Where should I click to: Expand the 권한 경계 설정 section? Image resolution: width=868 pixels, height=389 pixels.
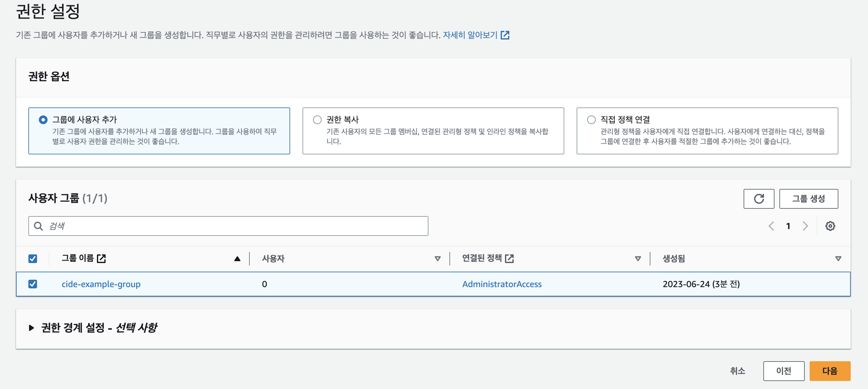point(32,328)
